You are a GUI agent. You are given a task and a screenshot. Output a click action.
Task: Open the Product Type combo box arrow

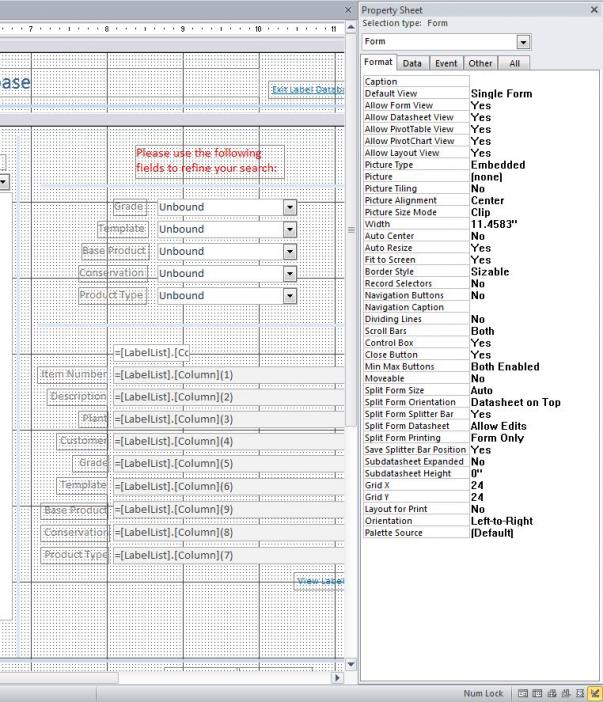(x=290, y=296)
